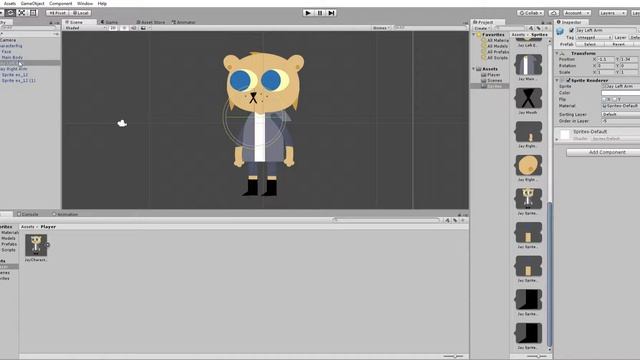Viewport: 640px width, 360px height.
Task: Switch to the Game tab
Action: (x=109, y=22)
